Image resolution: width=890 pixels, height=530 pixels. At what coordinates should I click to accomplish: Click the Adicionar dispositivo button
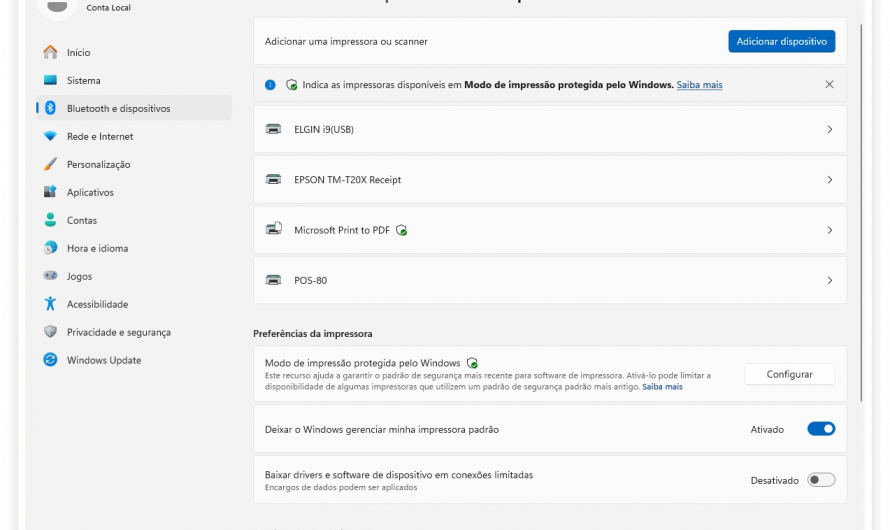782,41
